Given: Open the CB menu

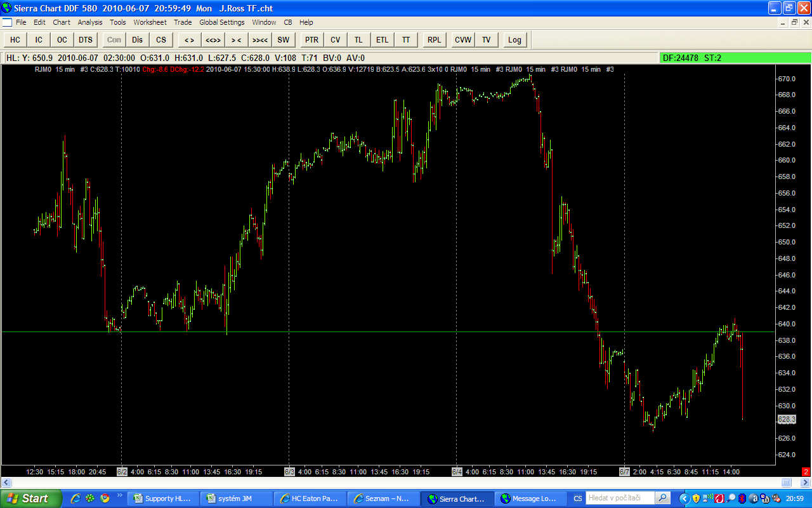Looking at the screenshot, I should 288,22.
